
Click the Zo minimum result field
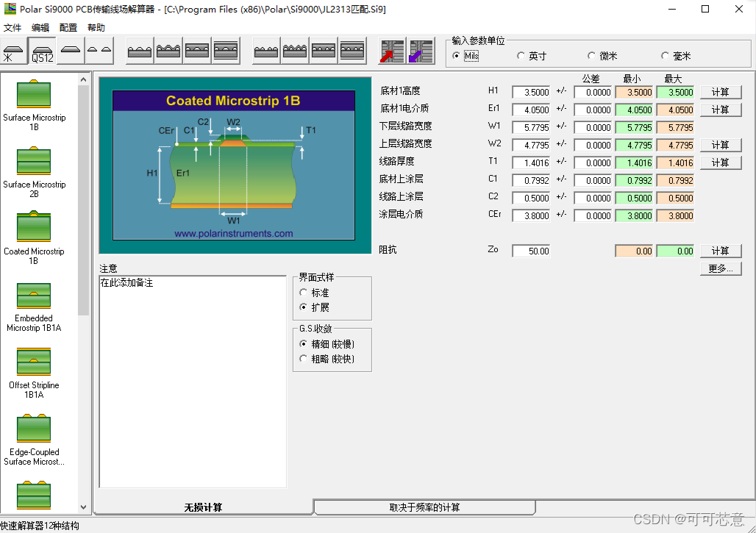pos(635,251)
